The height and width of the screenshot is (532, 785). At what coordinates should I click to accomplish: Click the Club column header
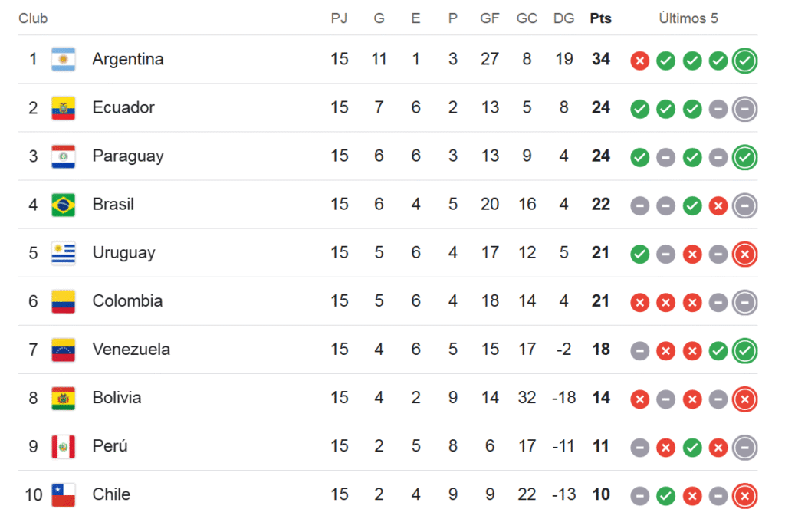(33, 18)
